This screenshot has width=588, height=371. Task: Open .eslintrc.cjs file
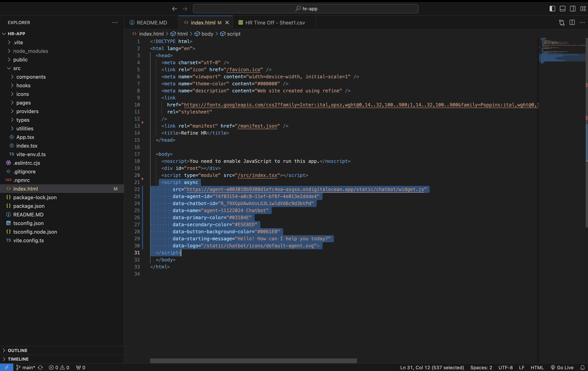pos(62,163)
